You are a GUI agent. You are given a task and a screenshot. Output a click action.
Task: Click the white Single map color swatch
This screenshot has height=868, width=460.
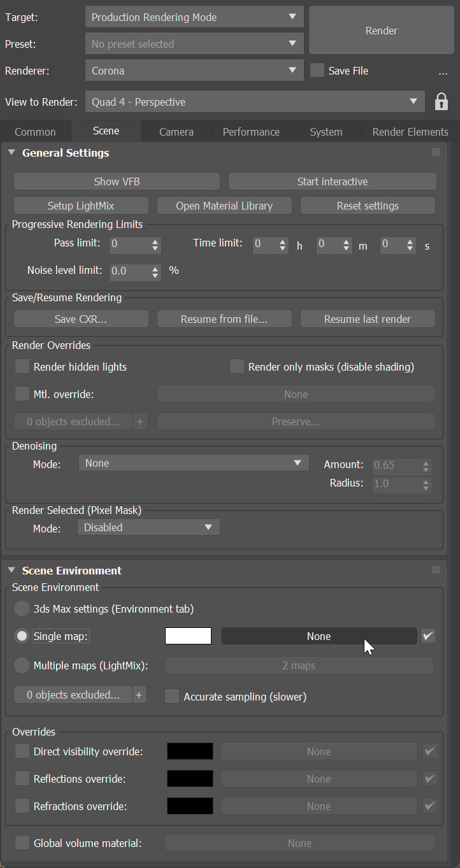tap(188, 636)
